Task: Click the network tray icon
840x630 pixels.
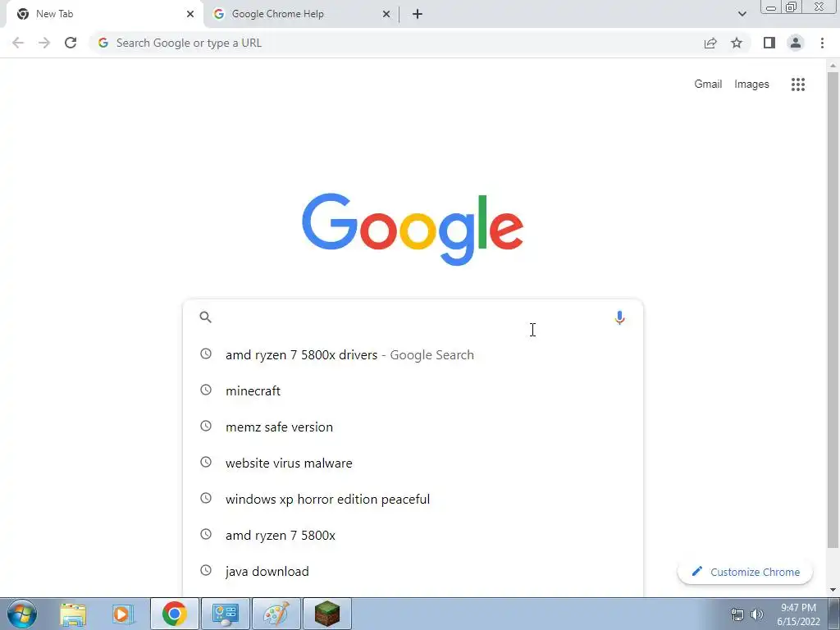Action: click(x=737, y=614)
